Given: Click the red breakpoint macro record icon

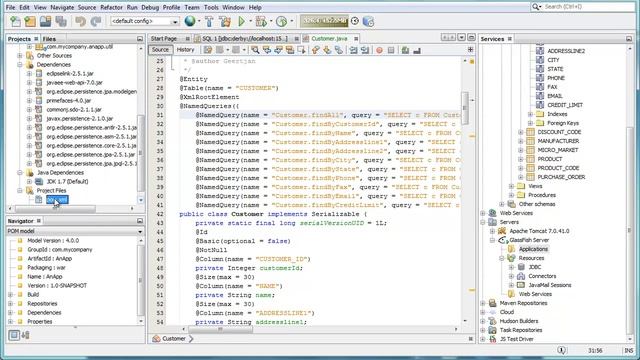Looking at the screenshot, I should [x=379, y=50].
